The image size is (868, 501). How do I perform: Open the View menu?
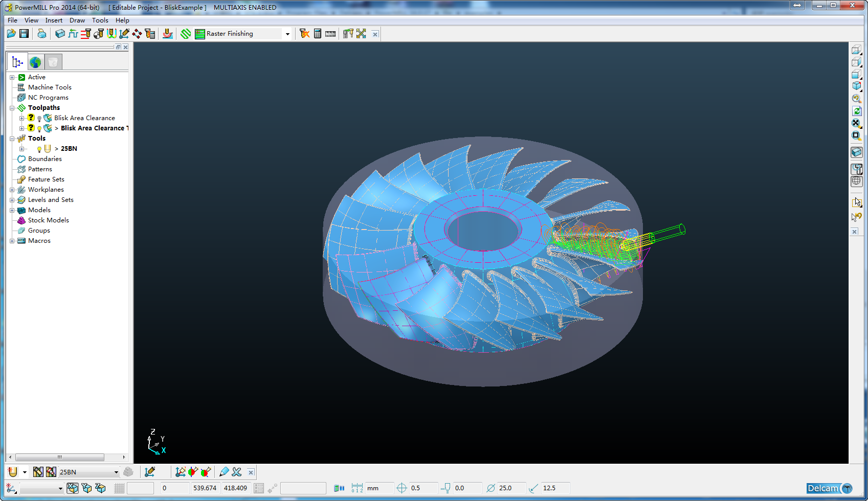[x=31, y=20]
